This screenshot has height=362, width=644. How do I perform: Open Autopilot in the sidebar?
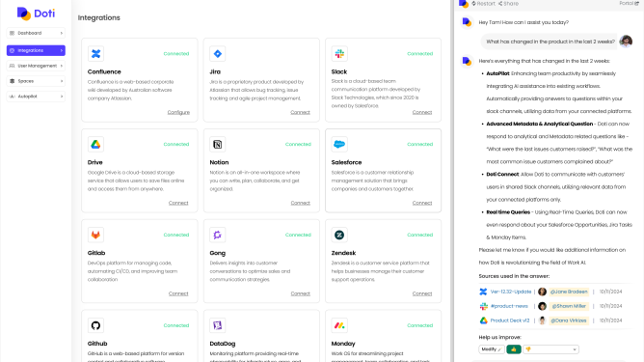tap(36, 97)
